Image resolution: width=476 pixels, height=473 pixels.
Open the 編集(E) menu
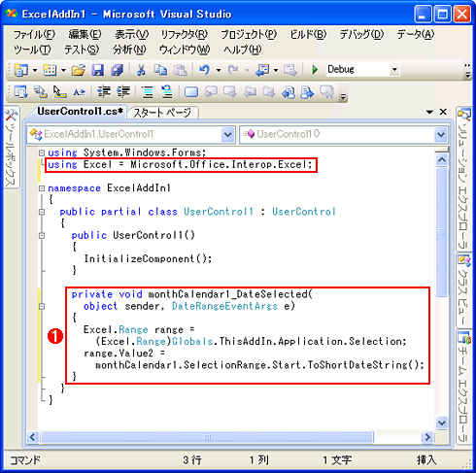click(x=85, y=34)
